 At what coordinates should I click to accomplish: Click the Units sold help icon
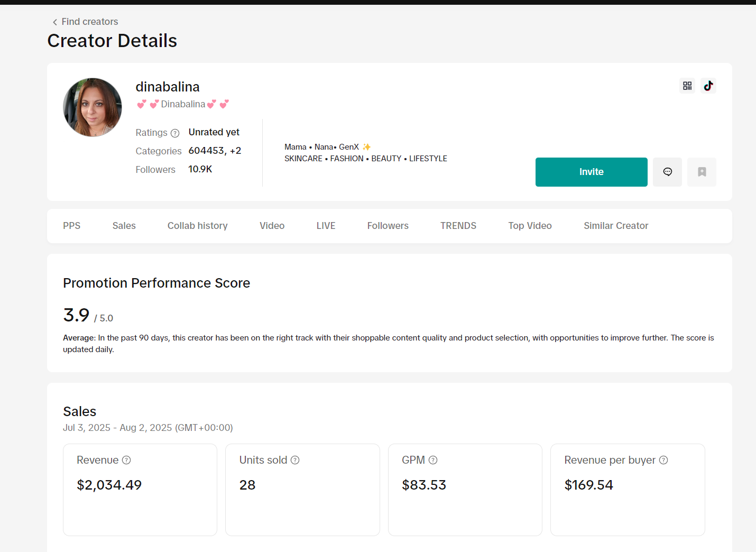pyautogui.click(x=295, y=460)
